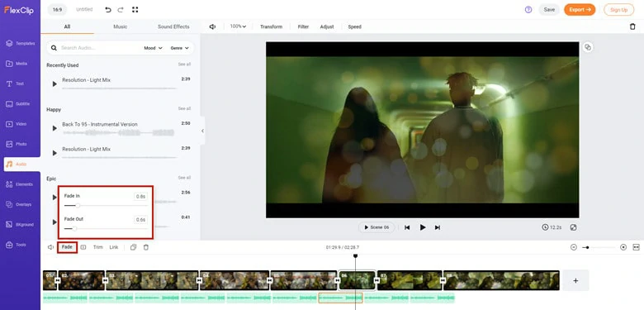Add a new scene with plus button

click(x=575, y=280)
